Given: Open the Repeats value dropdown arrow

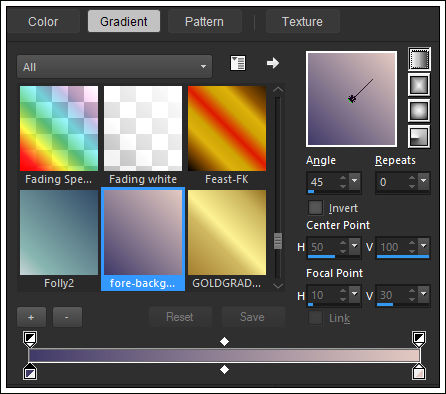Looking at the screenshot, I should coord(423,181).
